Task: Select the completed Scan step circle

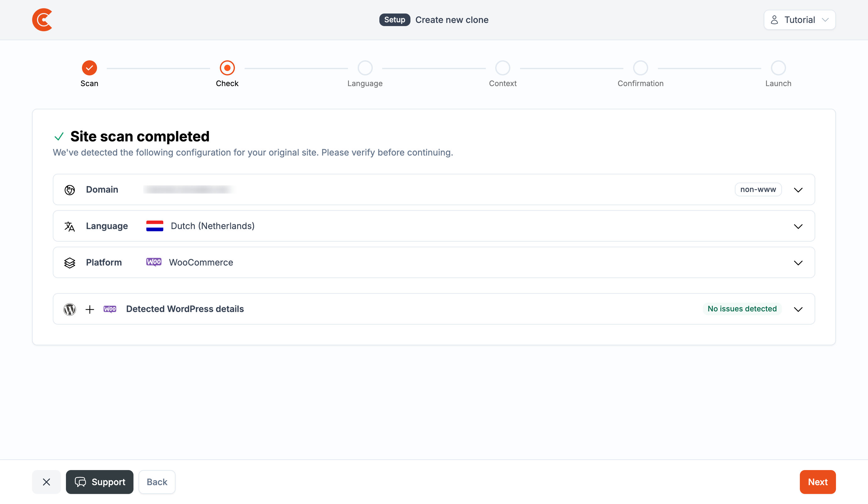Action: [x=89, y=68]
